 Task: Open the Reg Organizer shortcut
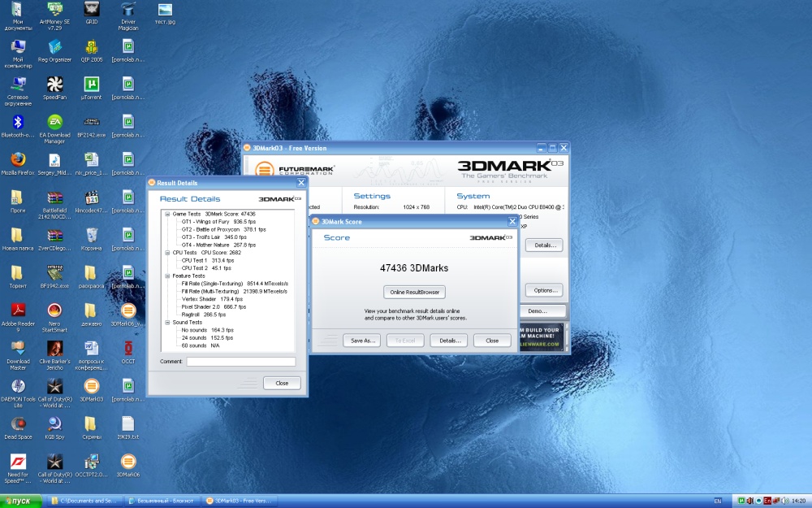[x=54, y=50]
